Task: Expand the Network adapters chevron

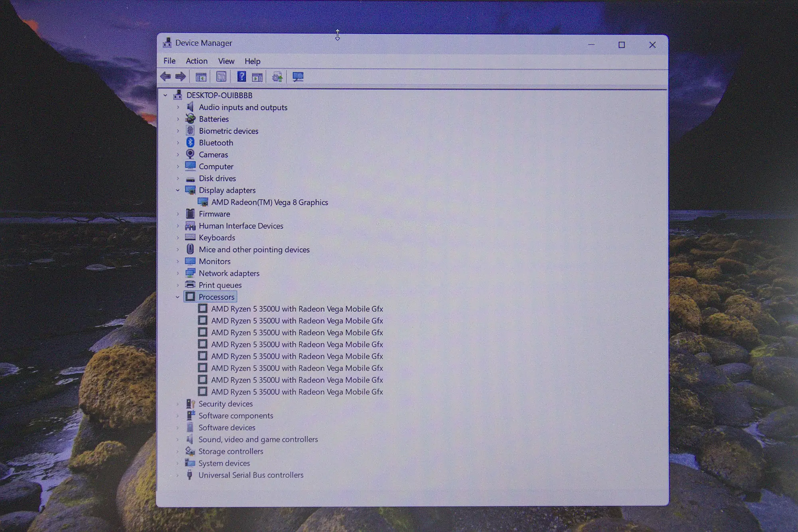Action: [x=178, y=273]
